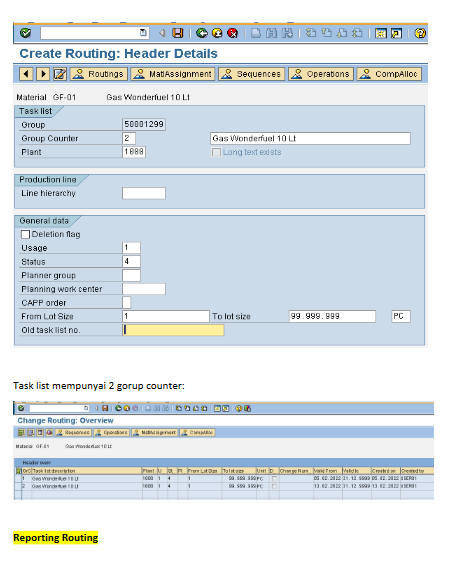This screenshot has height=572, width=453.
Task: Click the green checkmark Enter icon in Create Routing
Action: tap(26, 33)
